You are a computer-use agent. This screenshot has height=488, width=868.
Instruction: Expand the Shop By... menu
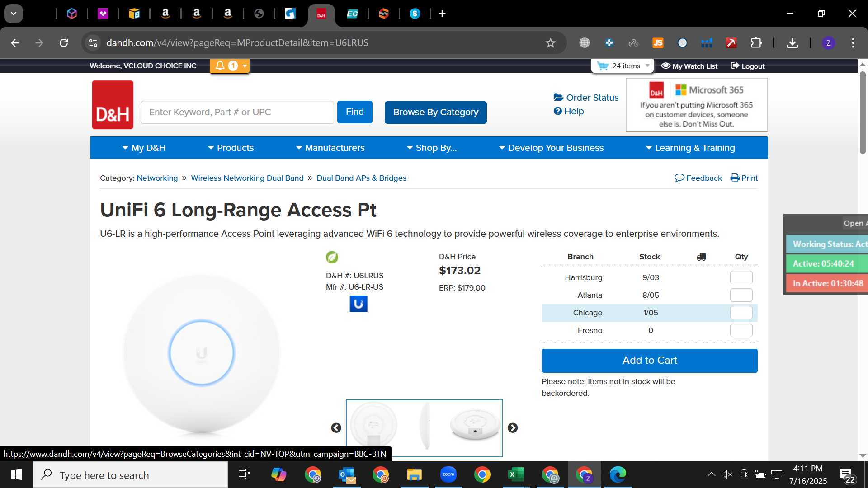(x=432, y=148)
